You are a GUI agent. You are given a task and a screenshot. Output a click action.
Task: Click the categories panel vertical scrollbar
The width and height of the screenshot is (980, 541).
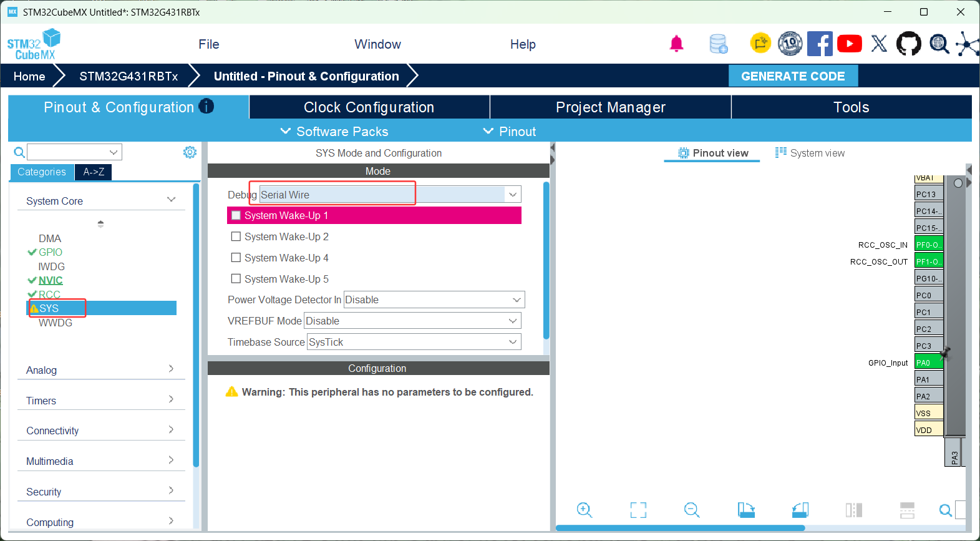196,324
